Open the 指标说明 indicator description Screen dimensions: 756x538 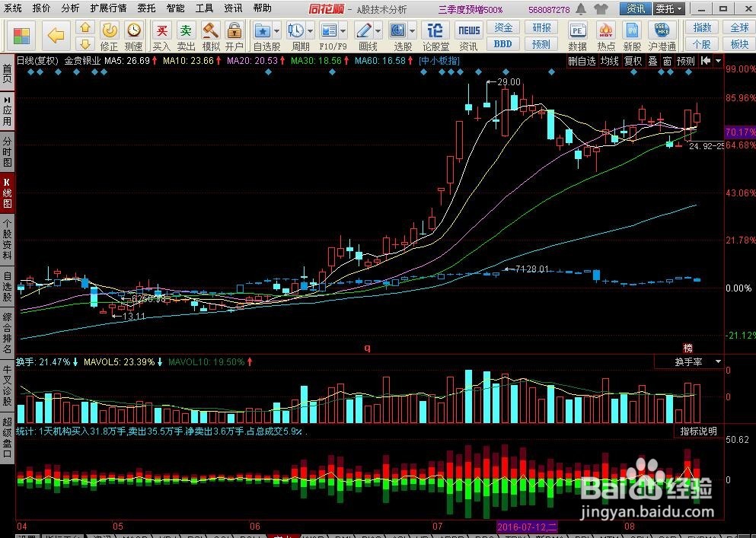pyautogui.click(x=698, y=431)
